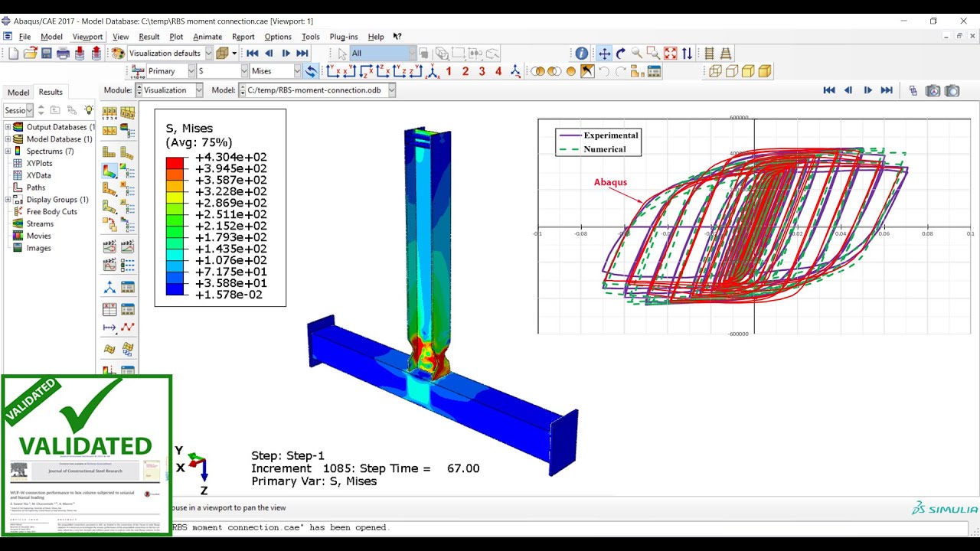
Task: Open the File menu
Action: pyautogui.click(x=24, y=37)
